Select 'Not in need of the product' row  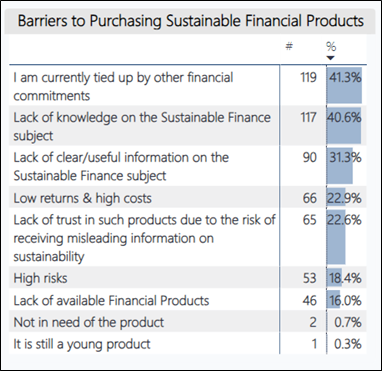point(188,321)
